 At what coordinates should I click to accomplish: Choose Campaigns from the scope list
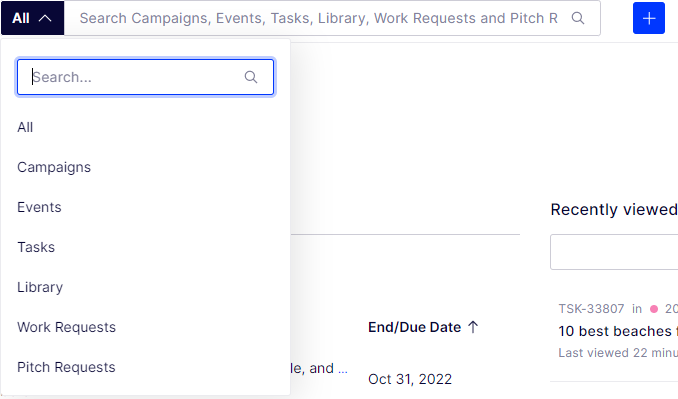(54, 167)
